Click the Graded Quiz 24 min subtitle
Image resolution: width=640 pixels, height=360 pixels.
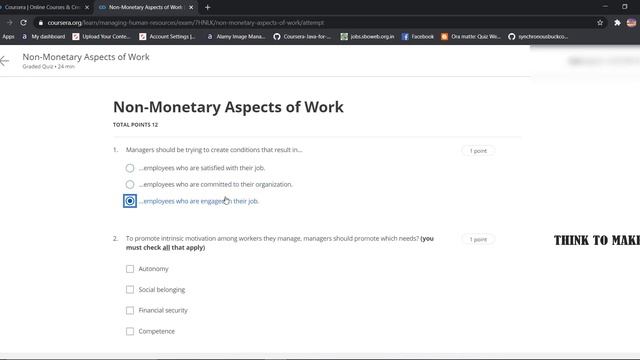[x=49, y=67]
